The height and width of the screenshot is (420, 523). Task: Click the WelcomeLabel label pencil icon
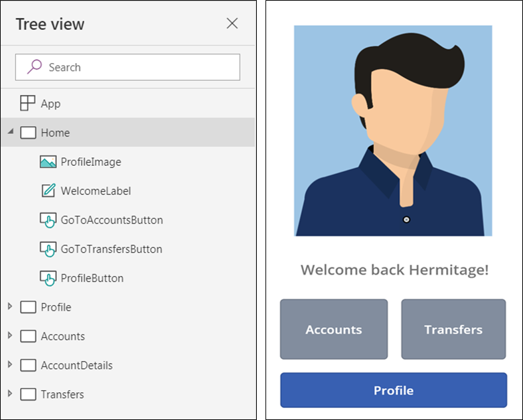click(48, 190)
